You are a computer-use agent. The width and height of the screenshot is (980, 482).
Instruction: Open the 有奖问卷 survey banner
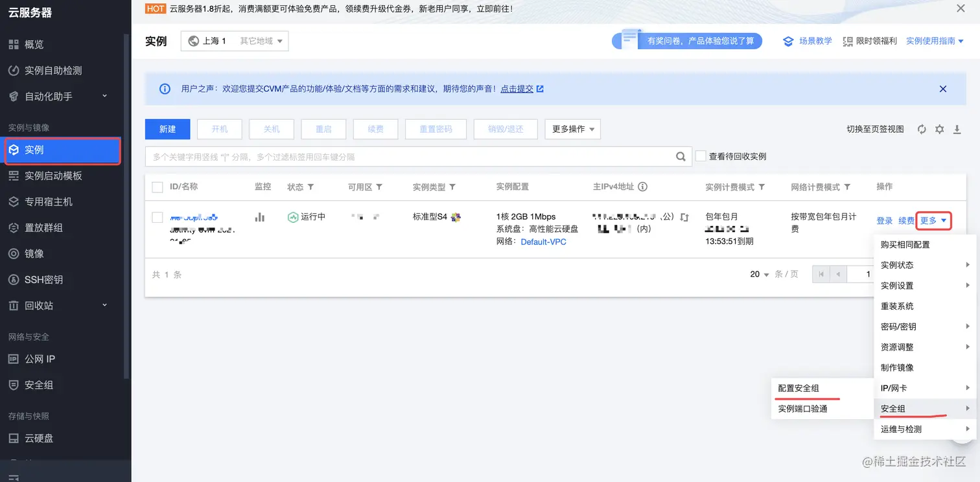(687, 41)
